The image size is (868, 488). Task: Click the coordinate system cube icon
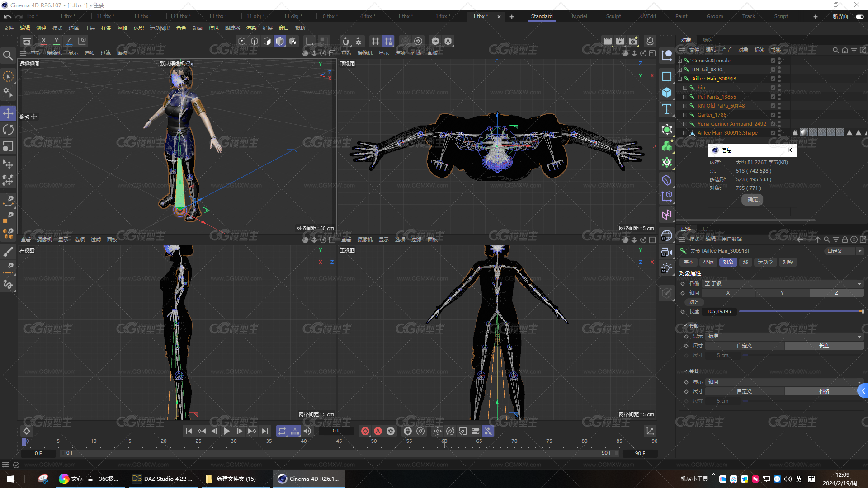coord(82,41)
